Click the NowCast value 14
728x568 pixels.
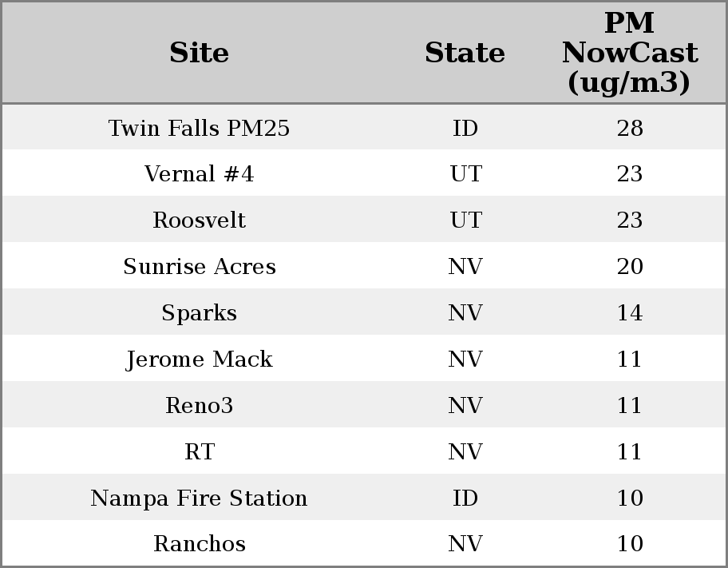pos(629,313)
